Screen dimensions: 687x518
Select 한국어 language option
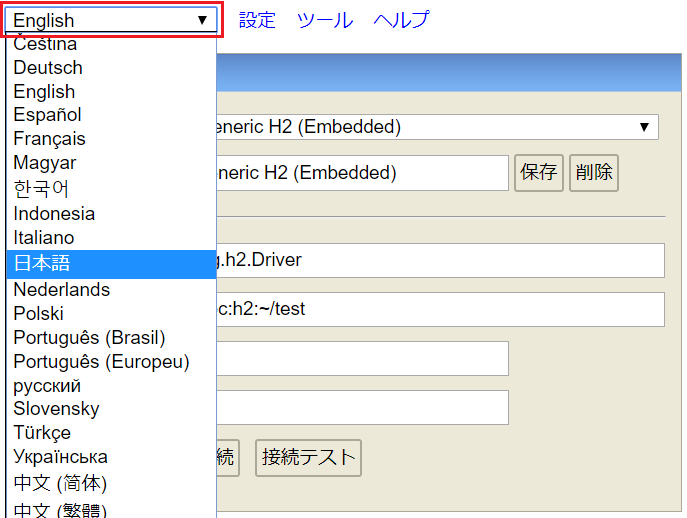pyautogui.click(x=41, y=188)
